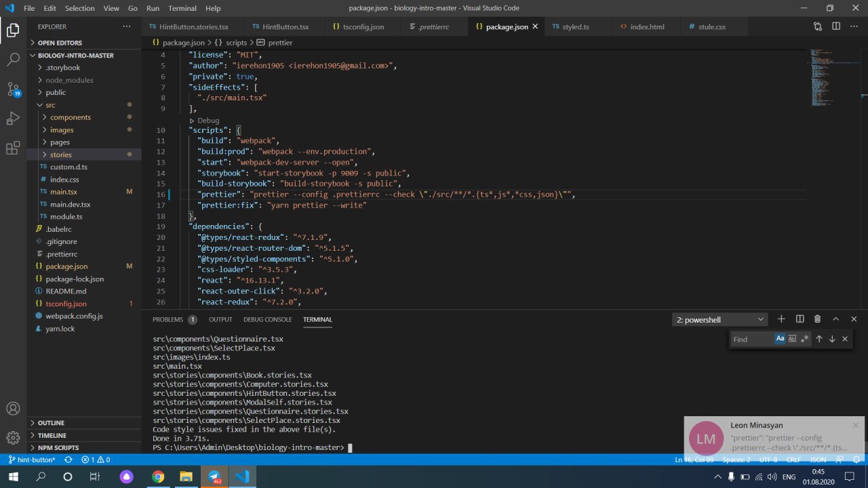Split the editor to the right

tap(836, 26)
